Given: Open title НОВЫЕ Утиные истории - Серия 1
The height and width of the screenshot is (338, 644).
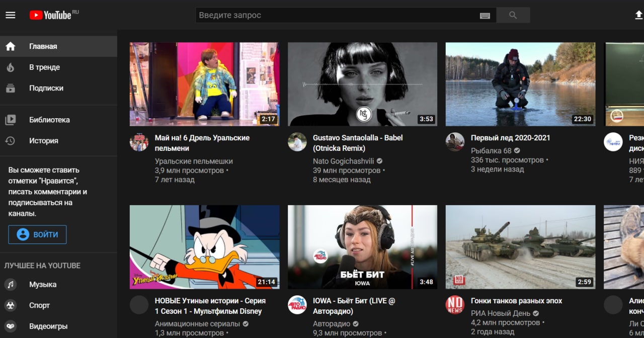Looking at the screenshot, I should tap(210, 306).
